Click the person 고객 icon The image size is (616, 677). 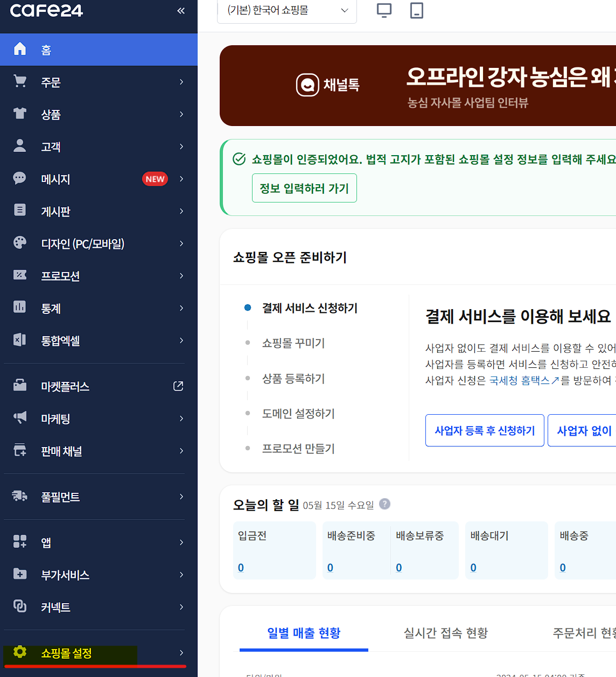(x=20, y=146)
